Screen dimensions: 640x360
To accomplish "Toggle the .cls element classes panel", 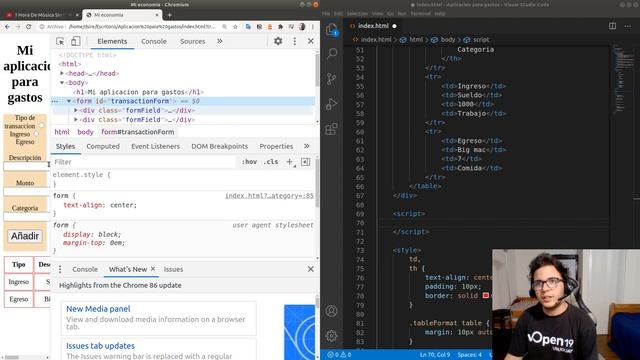I will tap(271, 162).
